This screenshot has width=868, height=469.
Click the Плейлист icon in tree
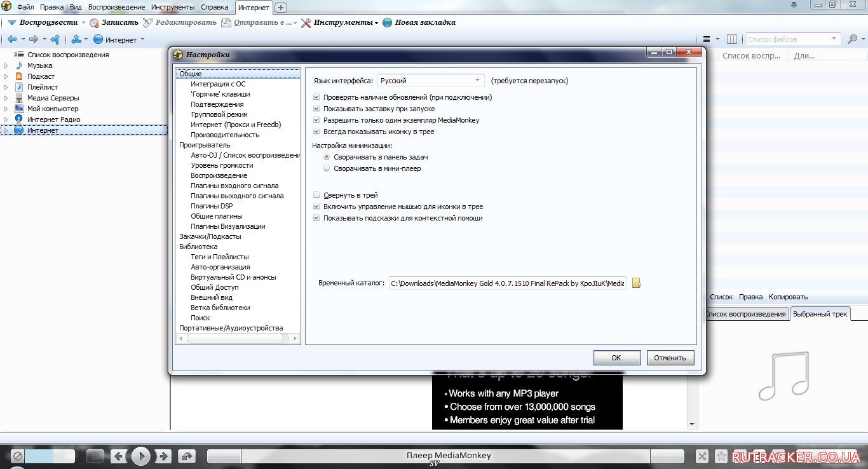tap(18, 87)
